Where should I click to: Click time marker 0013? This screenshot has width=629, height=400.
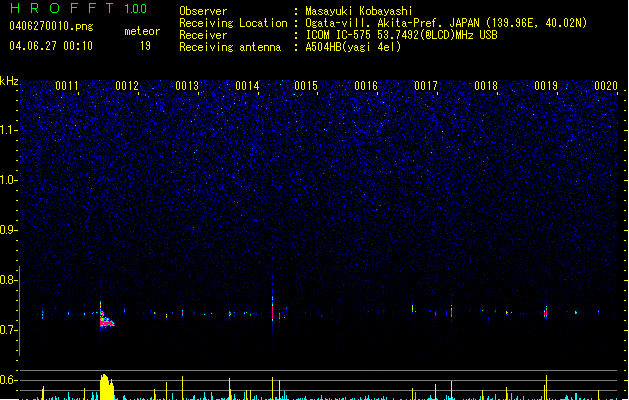(x=187, y=86)
